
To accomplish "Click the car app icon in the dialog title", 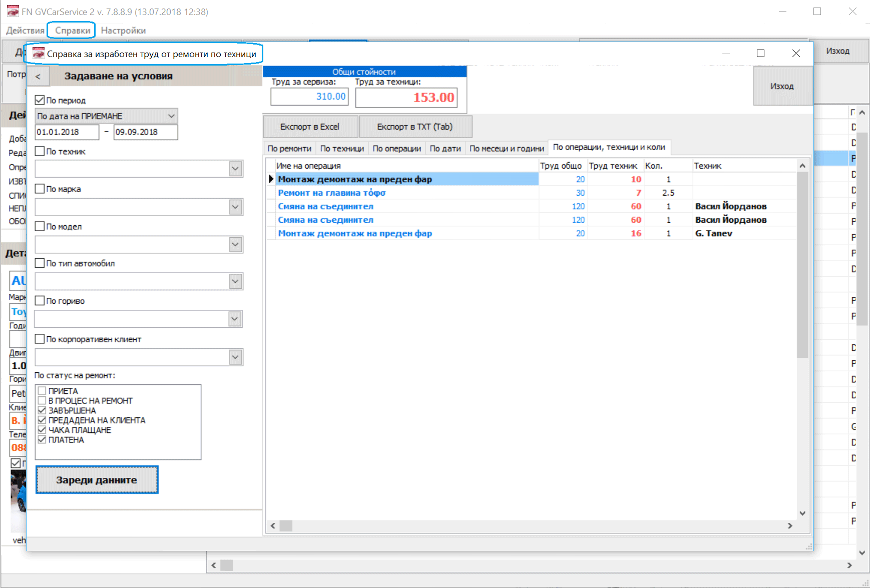I will tap(39, 54).
